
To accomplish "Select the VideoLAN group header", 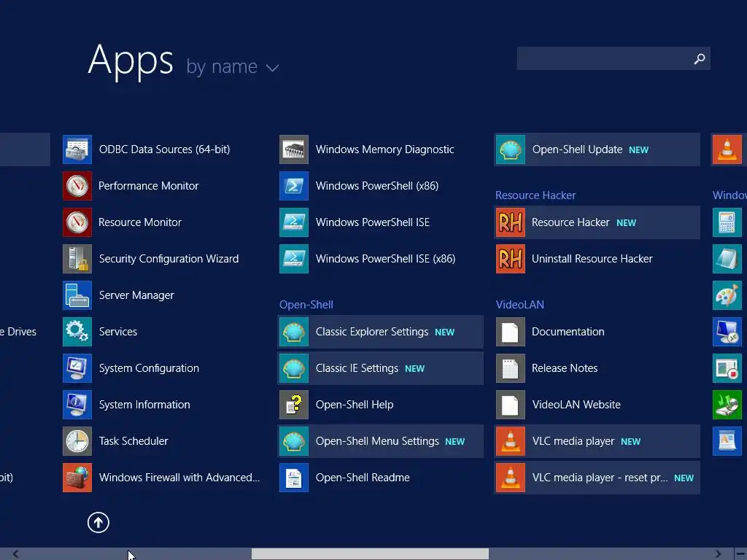I will (x=519, y=305).
